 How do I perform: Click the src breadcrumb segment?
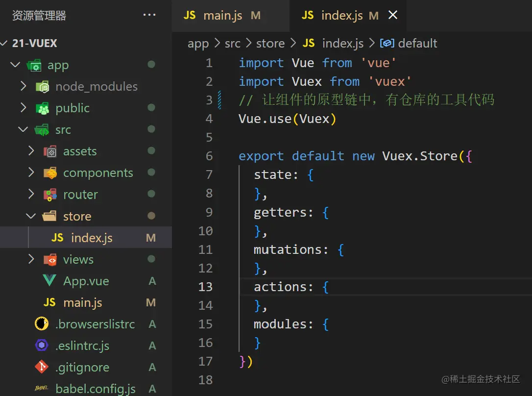point(233,44)
